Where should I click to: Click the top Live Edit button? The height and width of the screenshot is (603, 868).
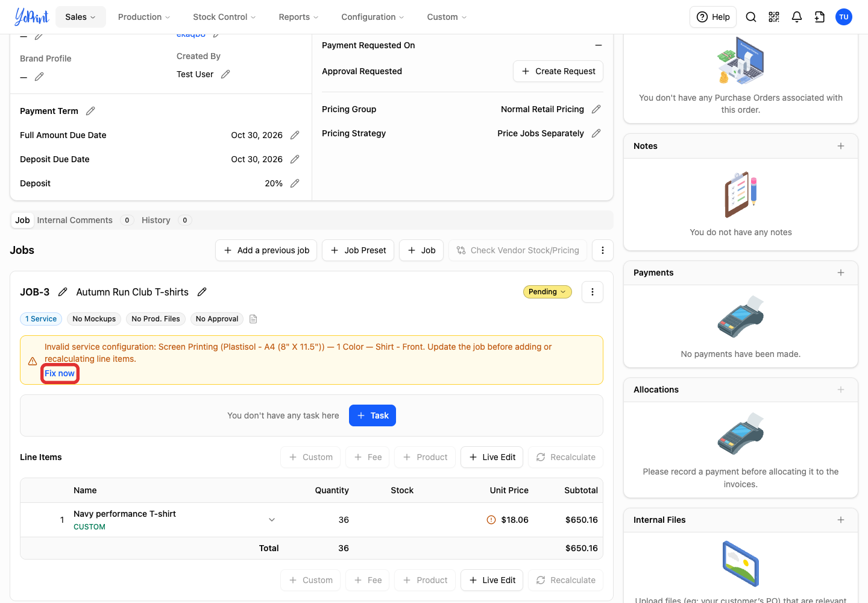click(492, 457)
